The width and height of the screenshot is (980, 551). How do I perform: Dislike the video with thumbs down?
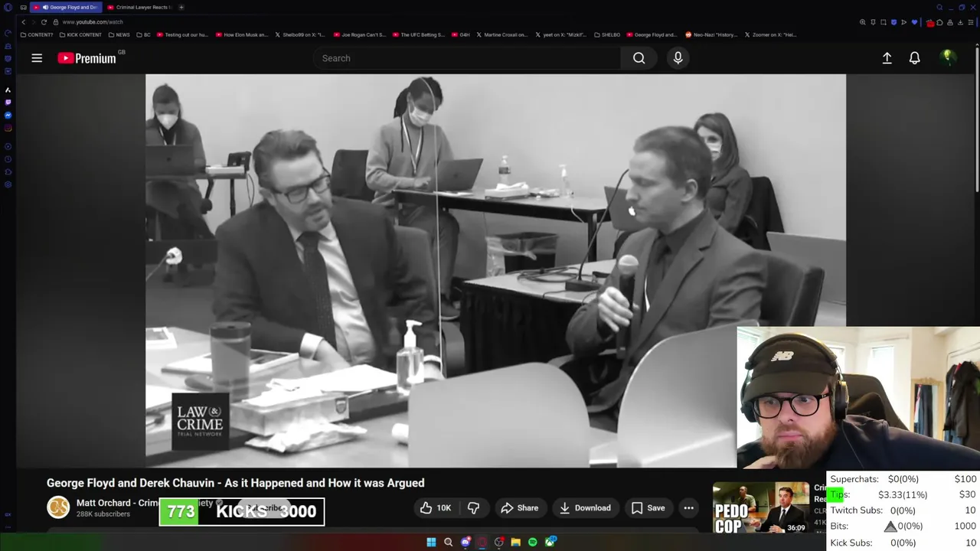pyautogui.click(x=473, y=508)
